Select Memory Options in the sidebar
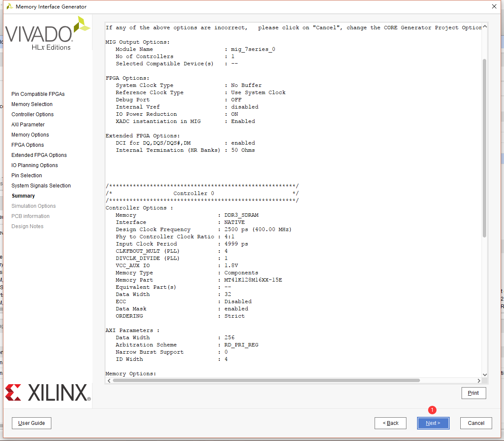The image size is (504, 441). coord(30,134)
